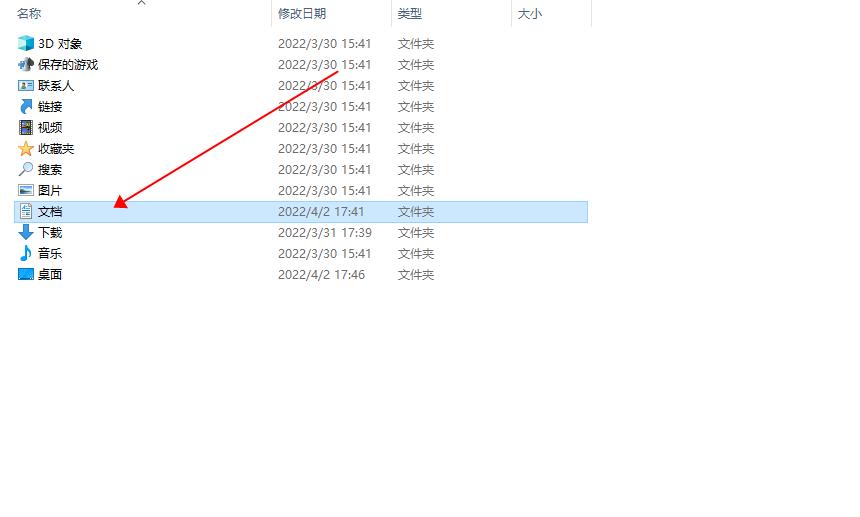Select the 联系人 contacts icon

[x=26, y=86]
